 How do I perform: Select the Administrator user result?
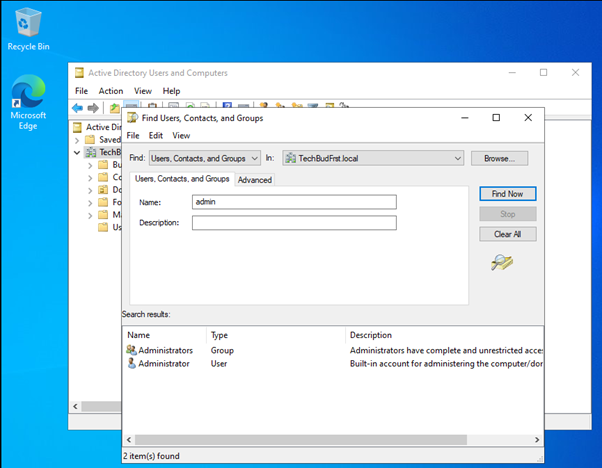tap(163, 364)
